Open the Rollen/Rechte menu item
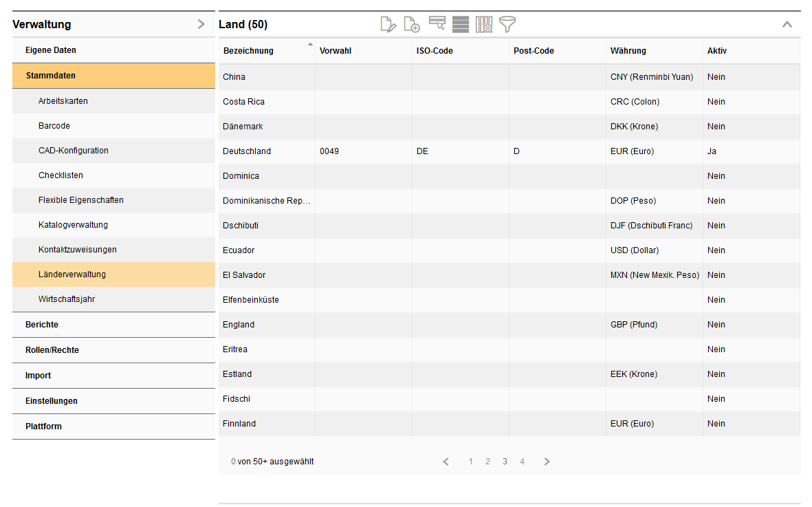 [52, 350]
